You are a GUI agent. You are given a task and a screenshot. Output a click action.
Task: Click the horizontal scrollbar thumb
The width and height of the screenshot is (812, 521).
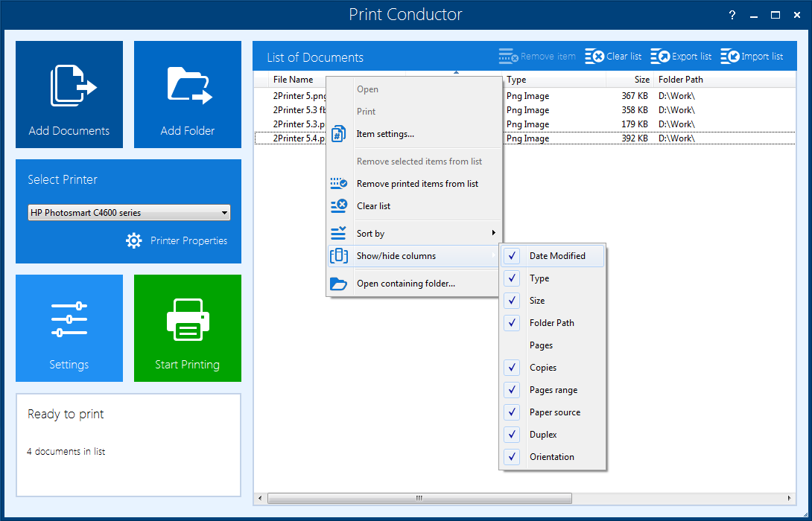click(x=419, y=498)
